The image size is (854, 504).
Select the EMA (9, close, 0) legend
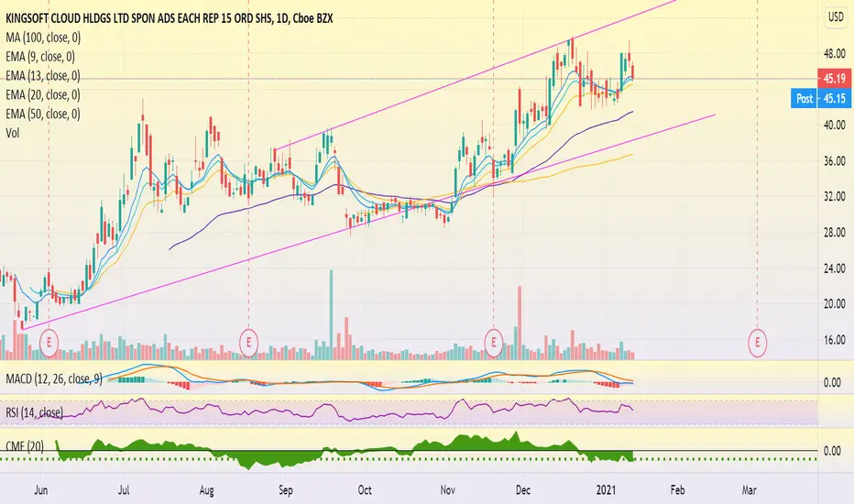click(x=40, y=57)
